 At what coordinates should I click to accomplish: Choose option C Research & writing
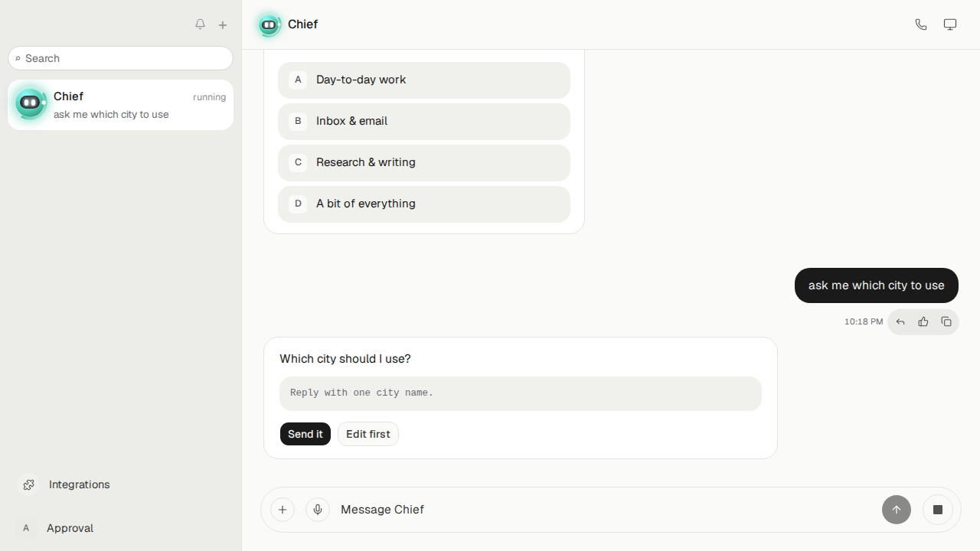[424, 162]
